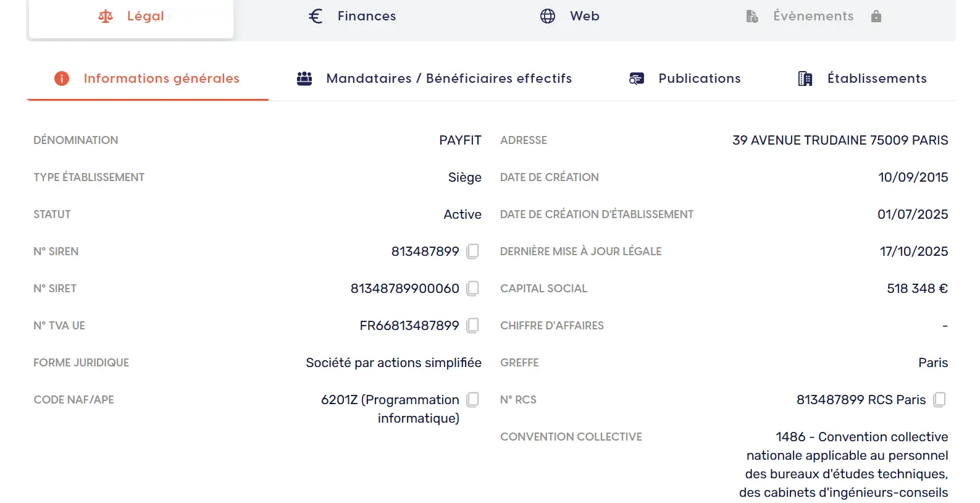980x503 pixels.
Task: Click the people icon next to Mandataires
Action: click(x=304, y=78)
